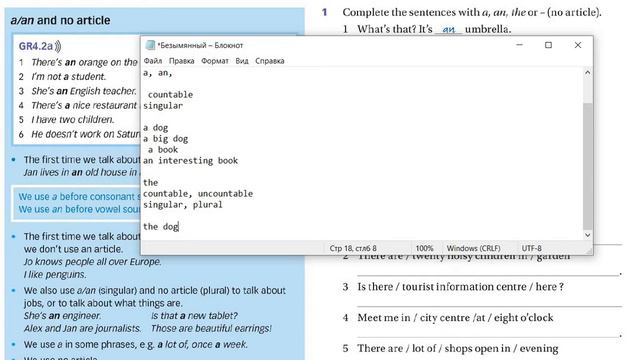Open the Правка menu in Notepad

click(x=182, y=61)
